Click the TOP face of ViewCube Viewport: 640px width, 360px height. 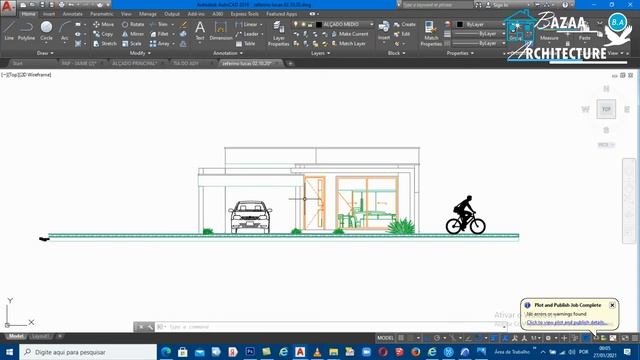[606, 109]
